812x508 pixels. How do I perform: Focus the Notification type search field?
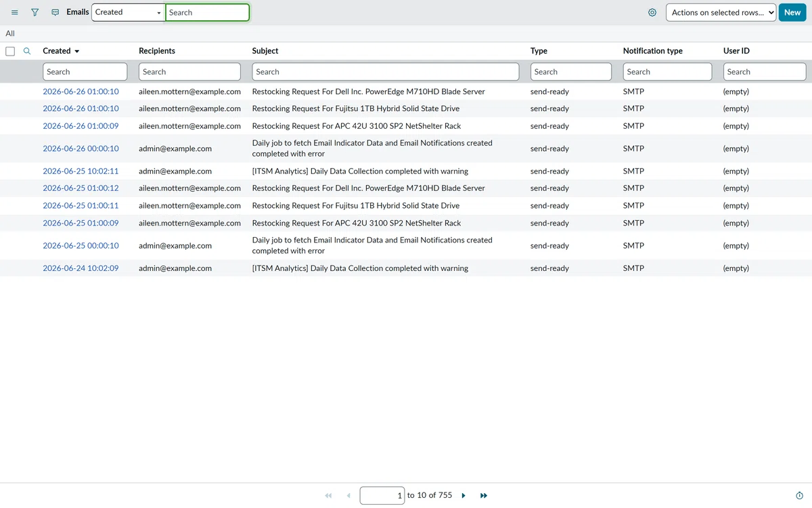pyautogui.click(x=667, y=72)
